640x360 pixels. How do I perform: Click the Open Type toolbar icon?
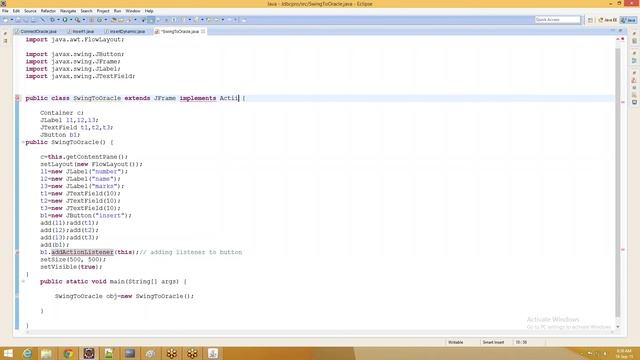(x=114, y=20)
